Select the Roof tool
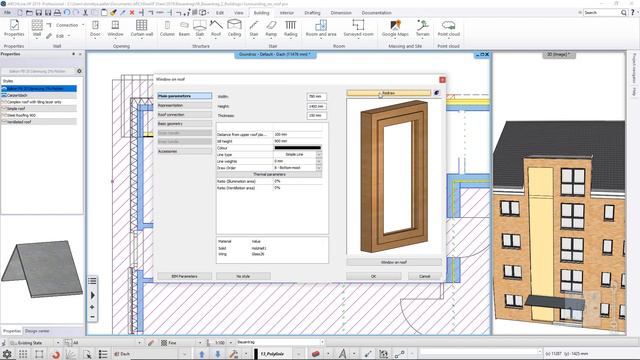This screenshot has width=640, height=360. tap(216, 29)
